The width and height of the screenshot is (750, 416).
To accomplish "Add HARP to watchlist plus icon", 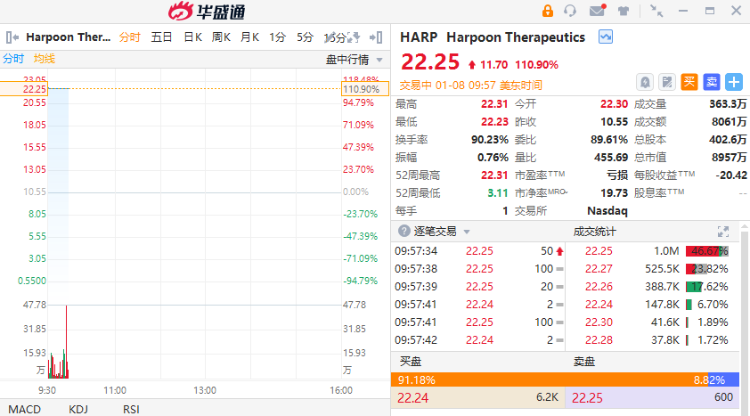I will (x=734, y=81).
